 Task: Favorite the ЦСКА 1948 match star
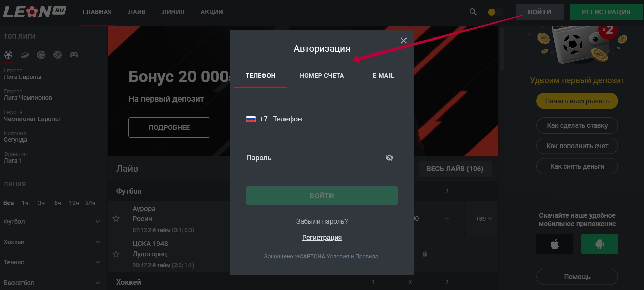(x=116, y=254)
